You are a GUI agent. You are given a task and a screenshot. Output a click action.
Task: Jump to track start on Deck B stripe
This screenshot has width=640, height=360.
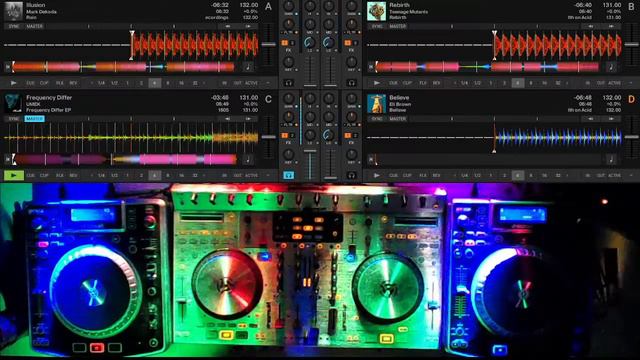tap(371, 67)
